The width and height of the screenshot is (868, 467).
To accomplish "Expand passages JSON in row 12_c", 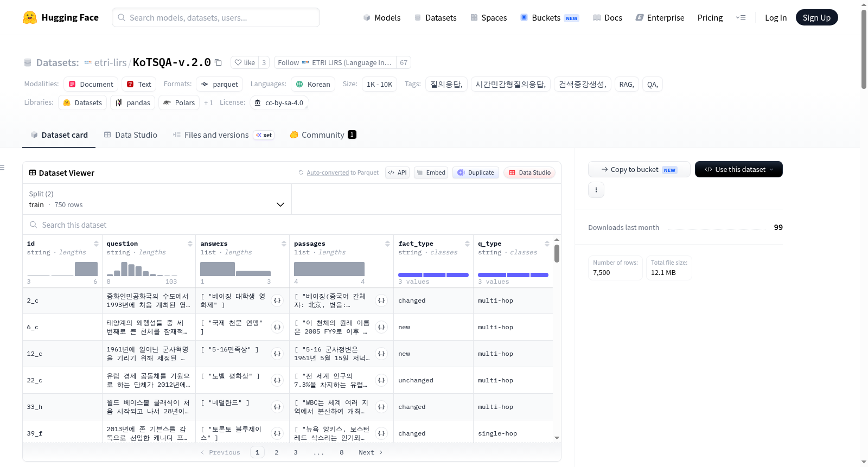I will point(381,354).
